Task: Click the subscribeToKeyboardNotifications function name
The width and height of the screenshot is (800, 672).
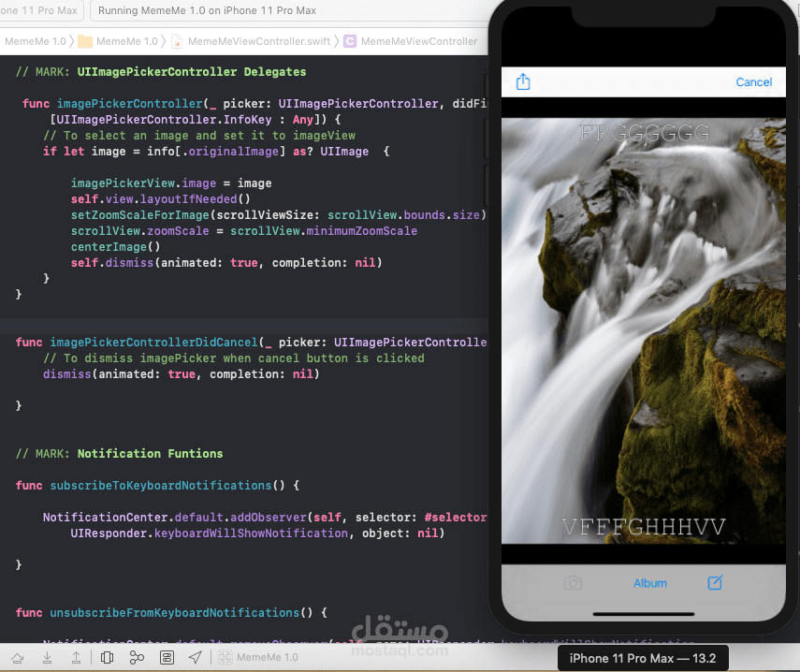Action: [161, 485]
